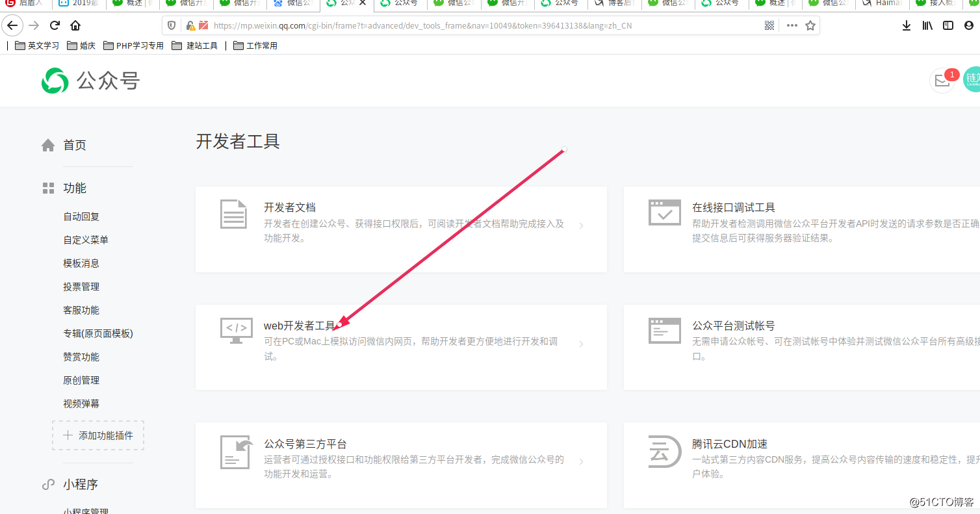Click the house icon beside 首页
The height and width of the screenshot is (514, 980).
[48, 146]
